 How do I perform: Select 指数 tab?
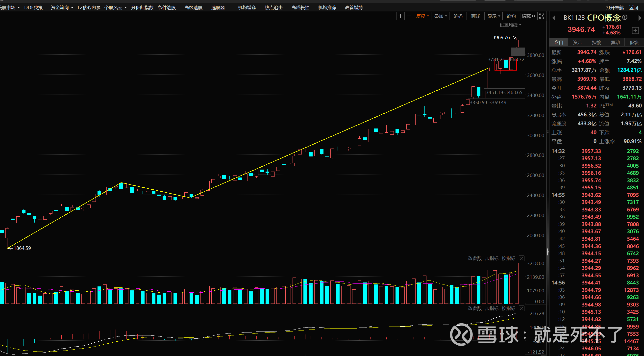click(x=596, y=43)
